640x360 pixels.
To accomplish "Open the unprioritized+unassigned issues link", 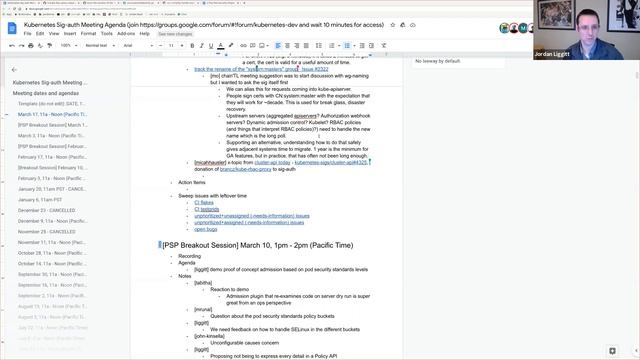I will [x=252, y=216].
